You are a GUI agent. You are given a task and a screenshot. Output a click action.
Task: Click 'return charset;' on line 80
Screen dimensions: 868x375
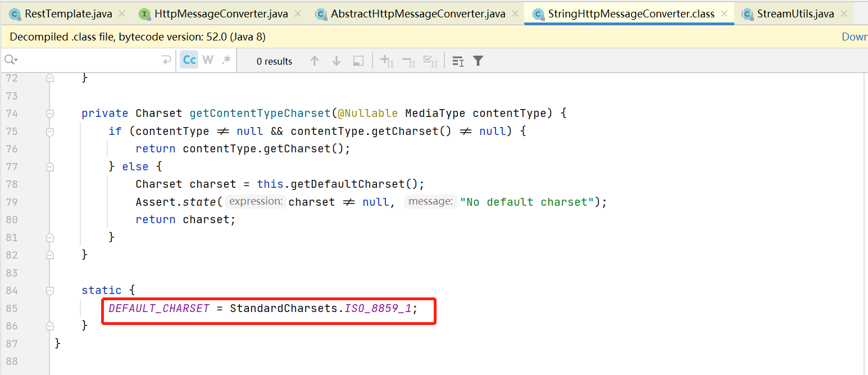coord(185,220)
